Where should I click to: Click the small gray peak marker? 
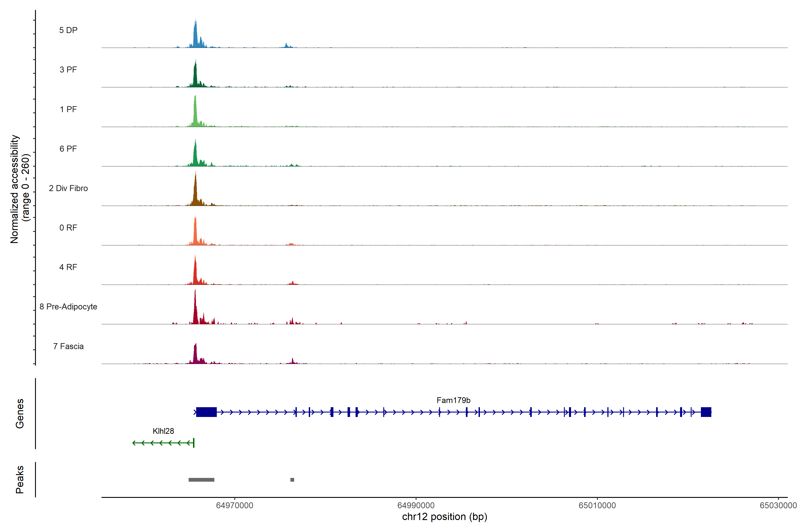tap(292, 480)
